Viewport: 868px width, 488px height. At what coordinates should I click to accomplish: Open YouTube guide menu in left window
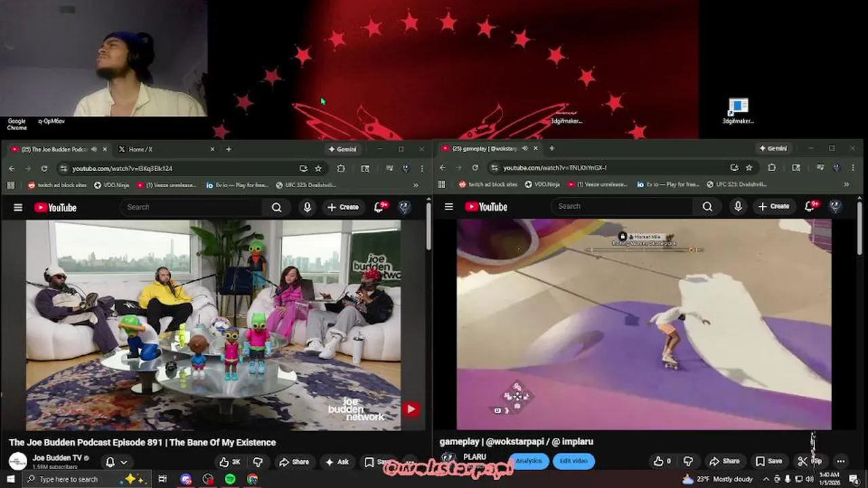[x=18, y=207]
